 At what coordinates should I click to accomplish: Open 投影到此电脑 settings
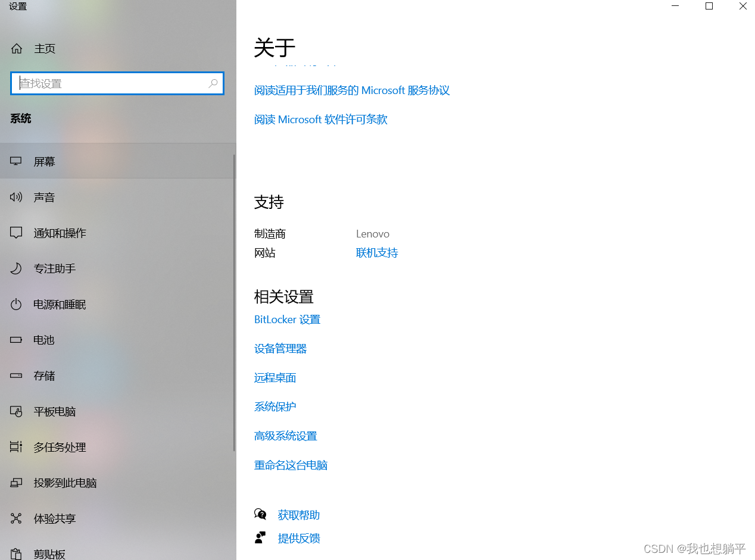click(117, 483)
